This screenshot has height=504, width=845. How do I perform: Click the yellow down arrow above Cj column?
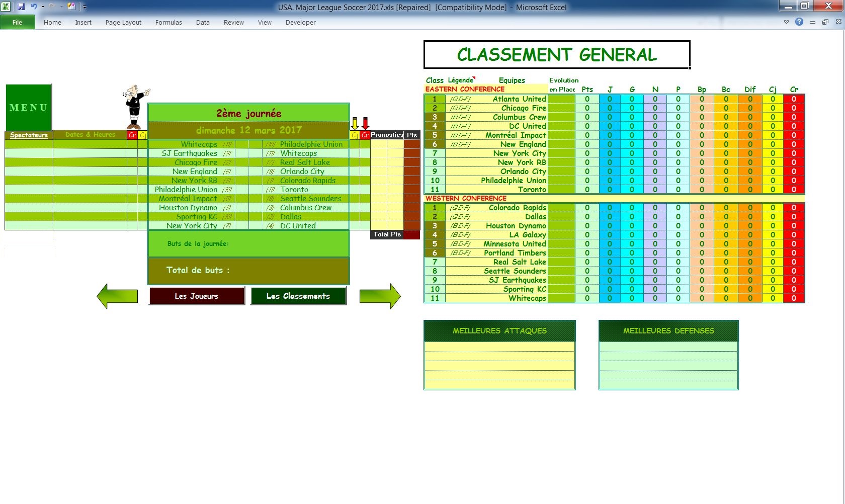click(355, 123)
